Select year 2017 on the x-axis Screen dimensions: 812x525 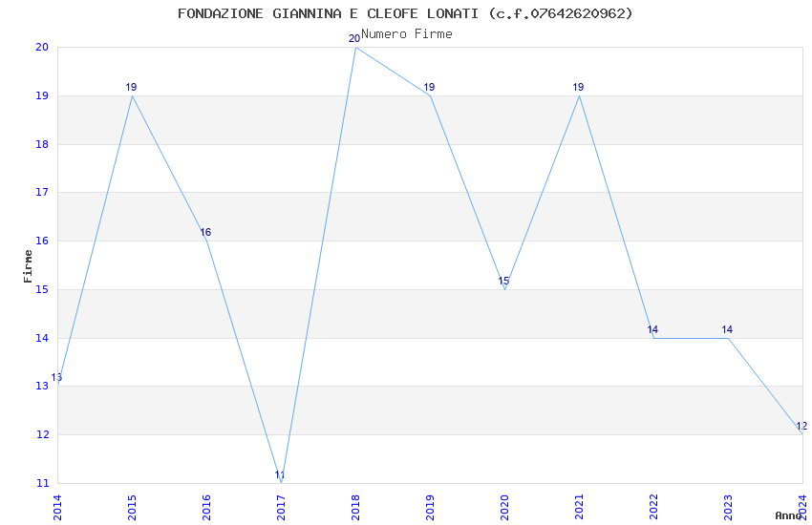click(281, 507)
